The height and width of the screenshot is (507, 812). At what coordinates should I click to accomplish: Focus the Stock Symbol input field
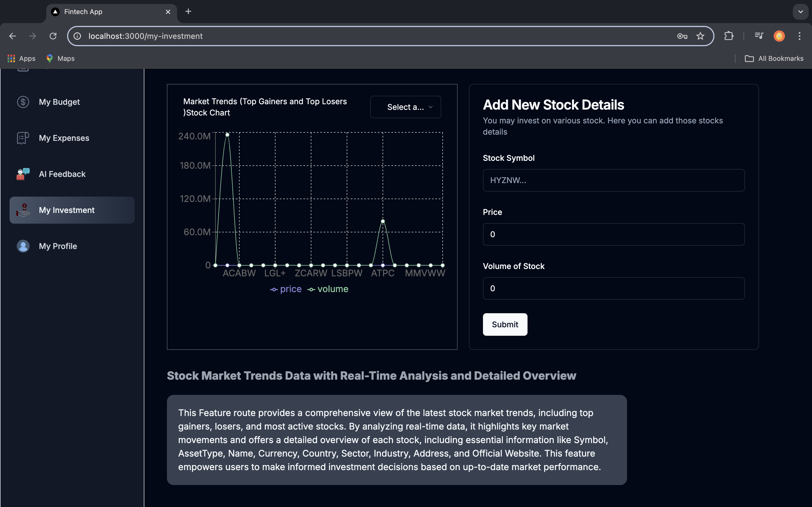click(x=613, y=180)
